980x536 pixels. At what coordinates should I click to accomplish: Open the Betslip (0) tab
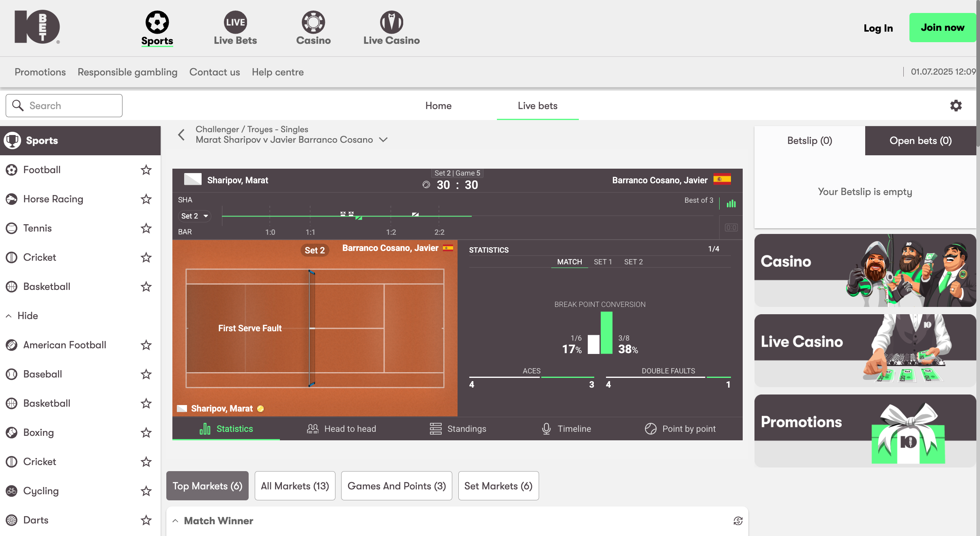(x=810, y=141)
